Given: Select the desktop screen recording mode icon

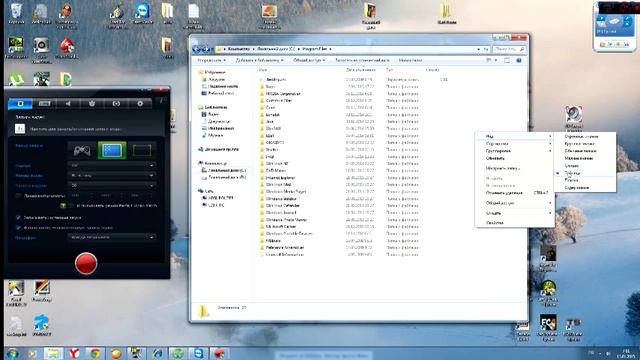Looking at the screenshot, I should coord(112,151).
